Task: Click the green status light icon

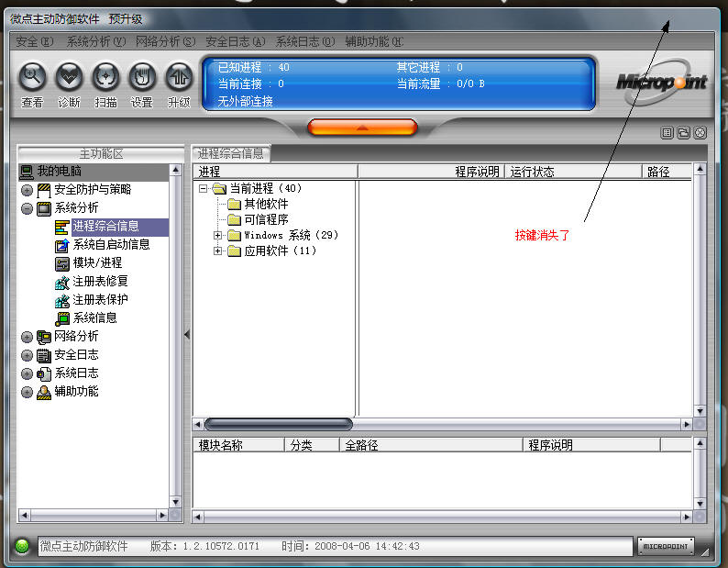Action: [x=21, y=546]
